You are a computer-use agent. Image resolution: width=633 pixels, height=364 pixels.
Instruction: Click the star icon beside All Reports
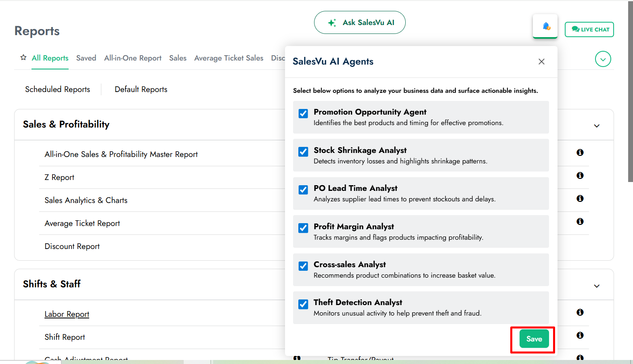(x=23, y=58)
